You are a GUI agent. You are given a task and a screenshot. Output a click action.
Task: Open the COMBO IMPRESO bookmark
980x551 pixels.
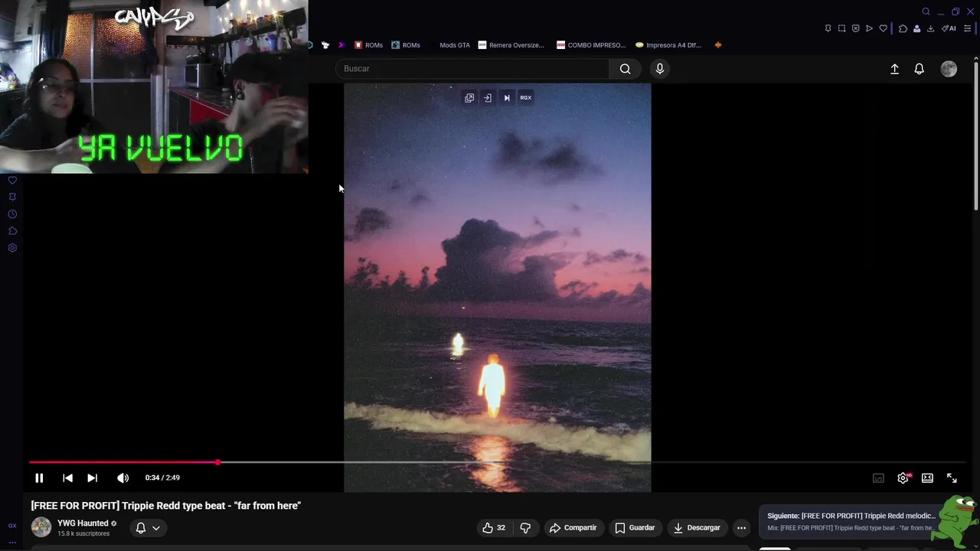pos(591,45)
